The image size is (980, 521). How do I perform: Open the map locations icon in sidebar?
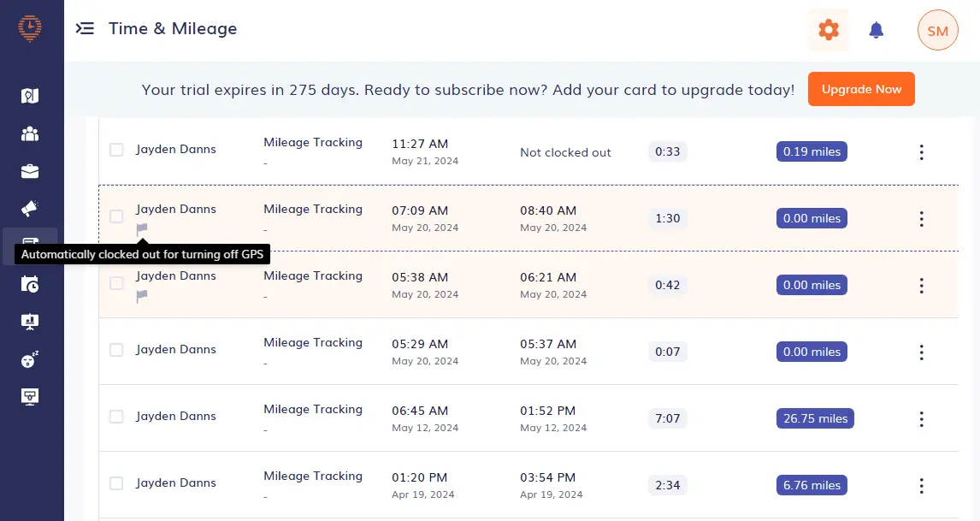pyautogui.click(x=31, y=95)
